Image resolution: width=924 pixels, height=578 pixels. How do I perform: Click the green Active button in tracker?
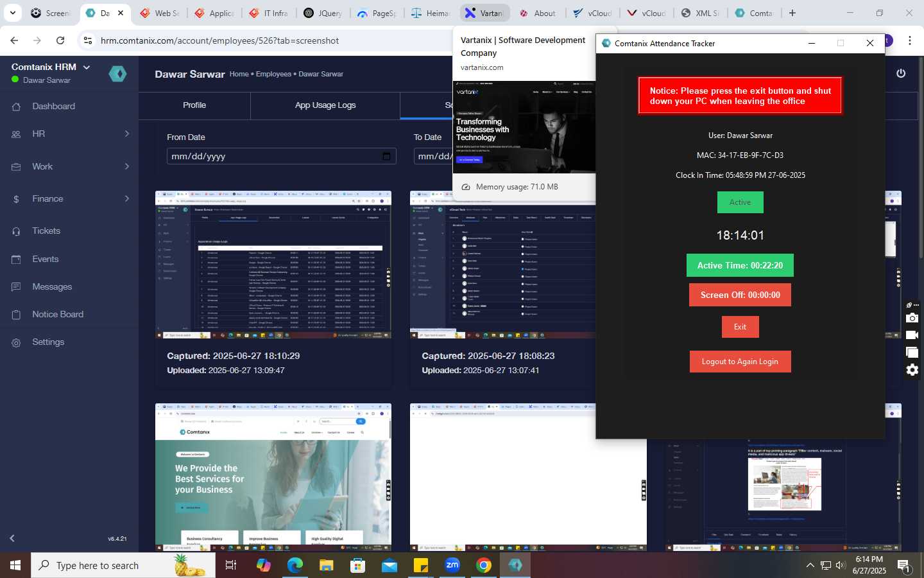tap(740, 202)
